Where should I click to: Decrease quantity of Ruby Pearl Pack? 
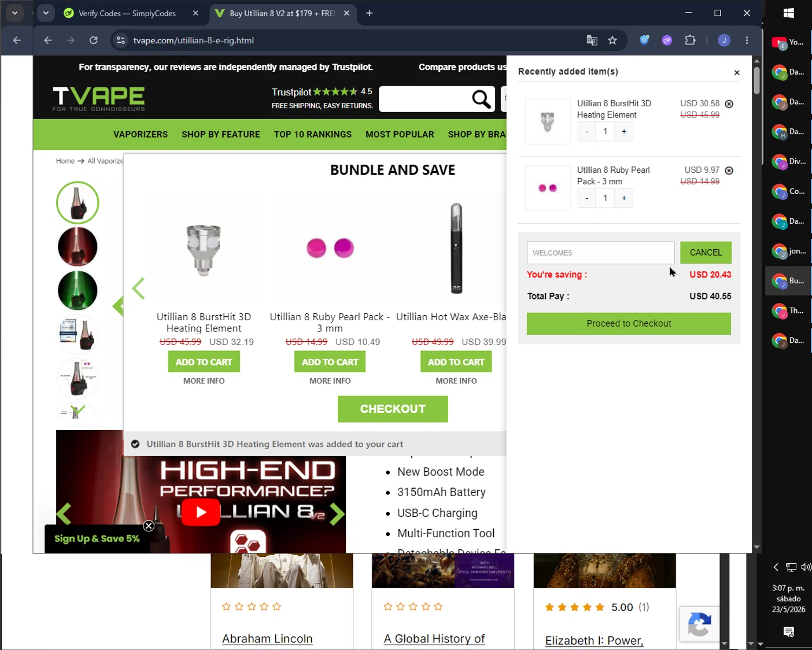pyautogui.click(x=587, y=198)
